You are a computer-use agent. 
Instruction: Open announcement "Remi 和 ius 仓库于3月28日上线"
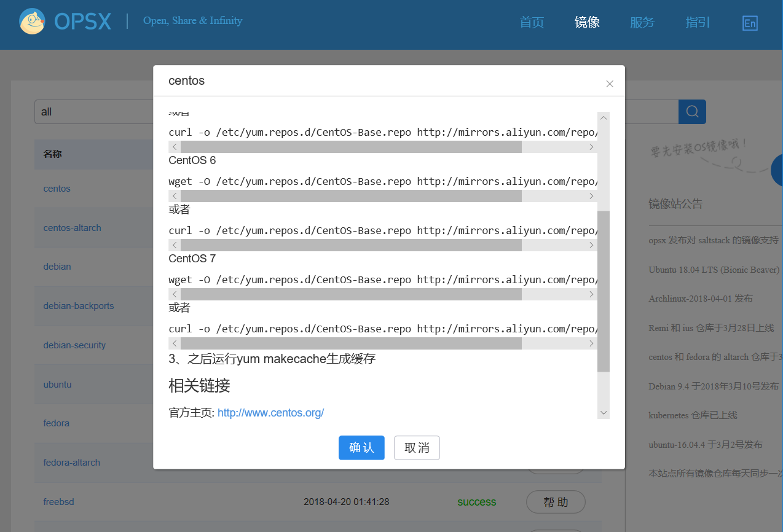711,328
